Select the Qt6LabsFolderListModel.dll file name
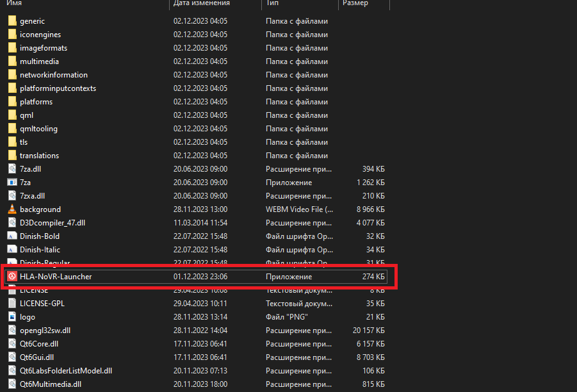Screen dimensions: 577x392 (x=66, y=371)
